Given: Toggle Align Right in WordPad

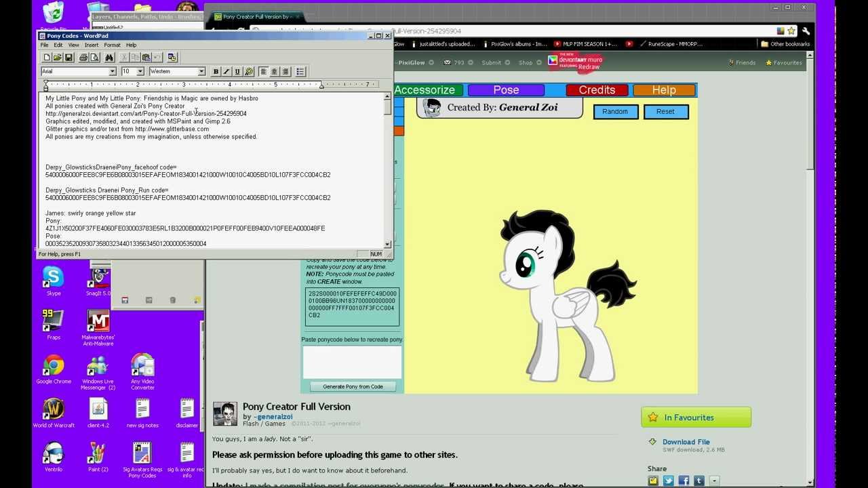Looking at the screenshot, I should (x=285, y=72).
